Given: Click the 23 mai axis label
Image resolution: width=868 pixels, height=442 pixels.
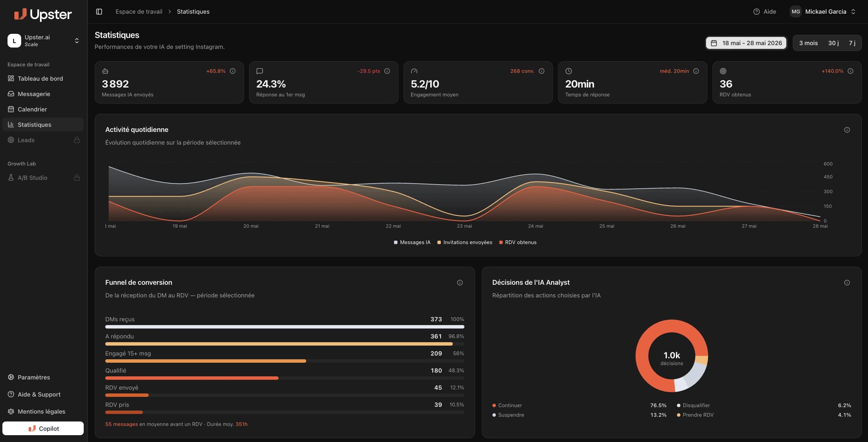Looking at the screenshot, I should [x=464, y=226].
